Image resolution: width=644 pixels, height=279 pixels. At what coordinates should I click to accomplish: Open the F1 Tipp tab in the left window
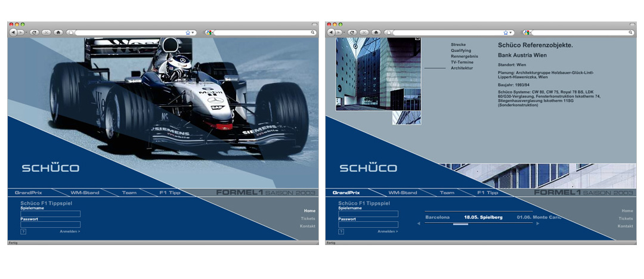point(169,193)
